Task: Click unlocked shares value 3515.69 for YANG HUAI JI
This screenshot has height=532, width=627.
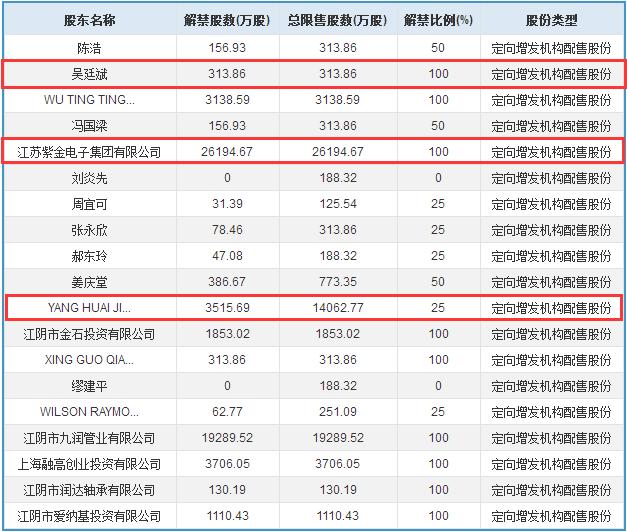Action: [x=227, y=308]
